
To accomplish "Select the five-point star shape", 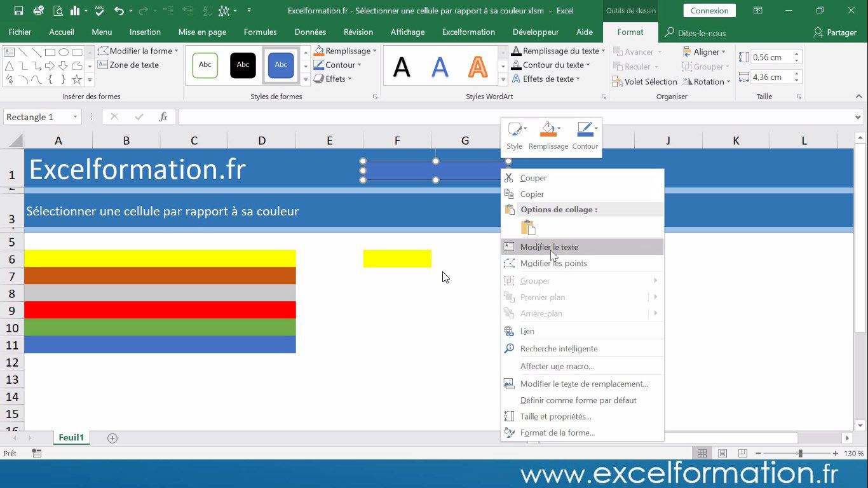I will coord(77,79).
